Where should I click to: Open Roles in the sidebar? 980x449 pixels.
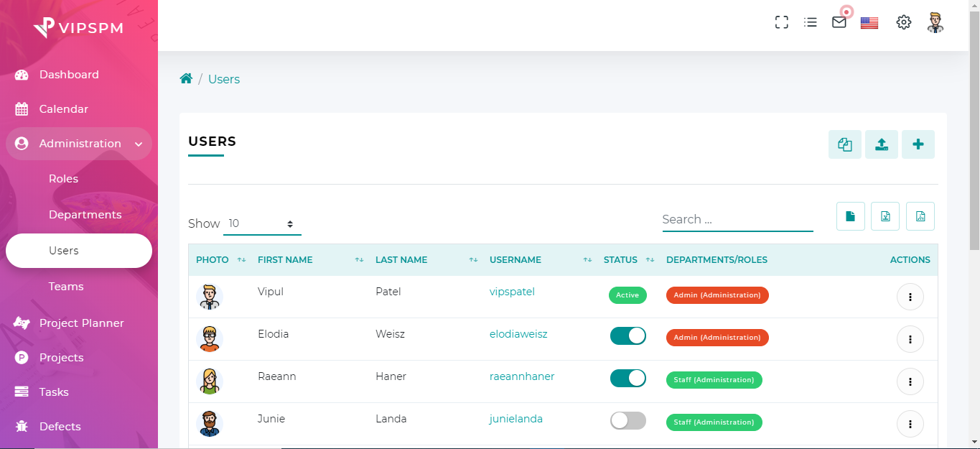coord(63,179)
